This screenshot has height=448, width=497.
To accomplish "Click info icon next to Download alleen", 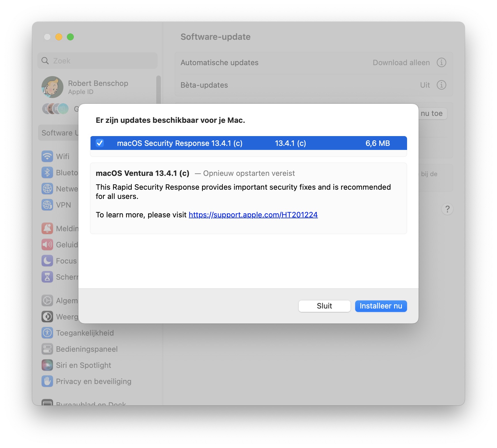I will [441, 63].
